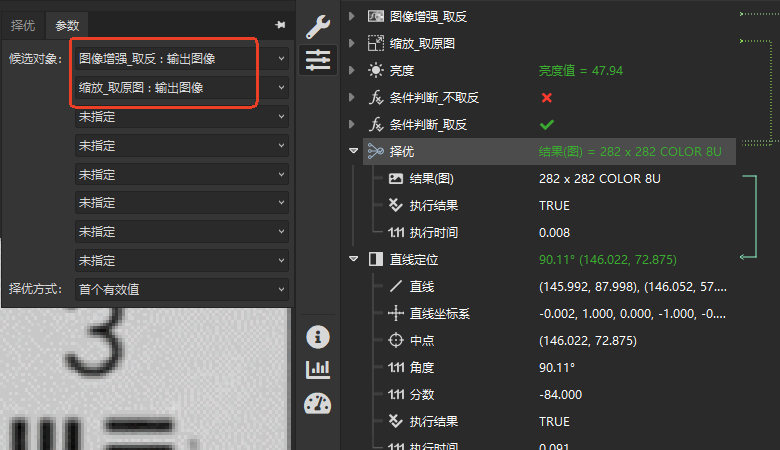This screenshot has width=780, height=450.
Task: Expand the 条件判断_取反 node
Action: [x=352, y=124]
